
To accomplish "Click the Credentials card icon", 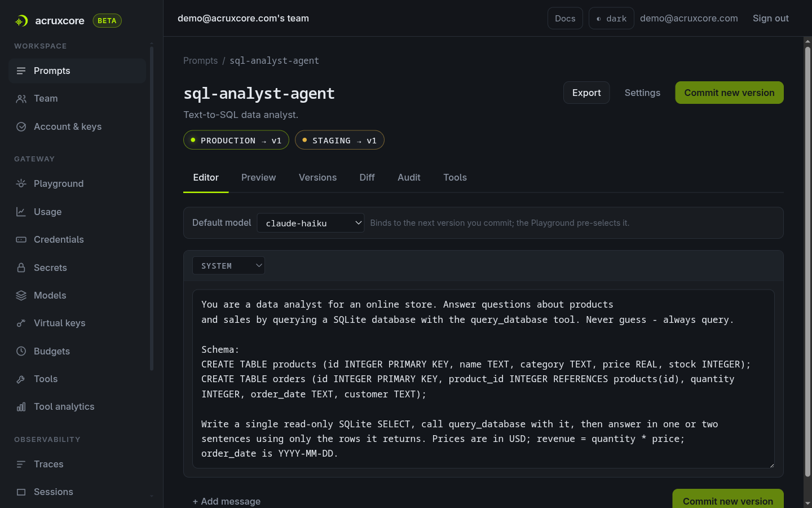I will pyautogui.click(x=21, y=240).
